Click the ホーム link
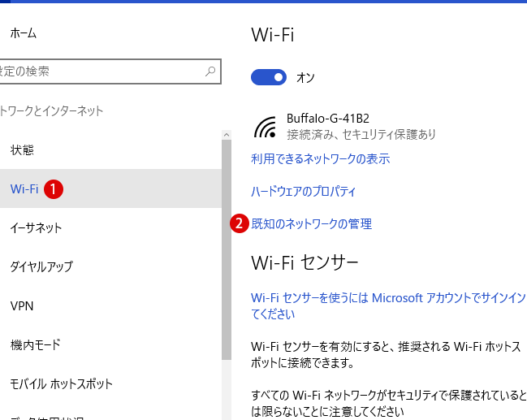The height and width of the screenshot is (420, 527). (24, 33)
